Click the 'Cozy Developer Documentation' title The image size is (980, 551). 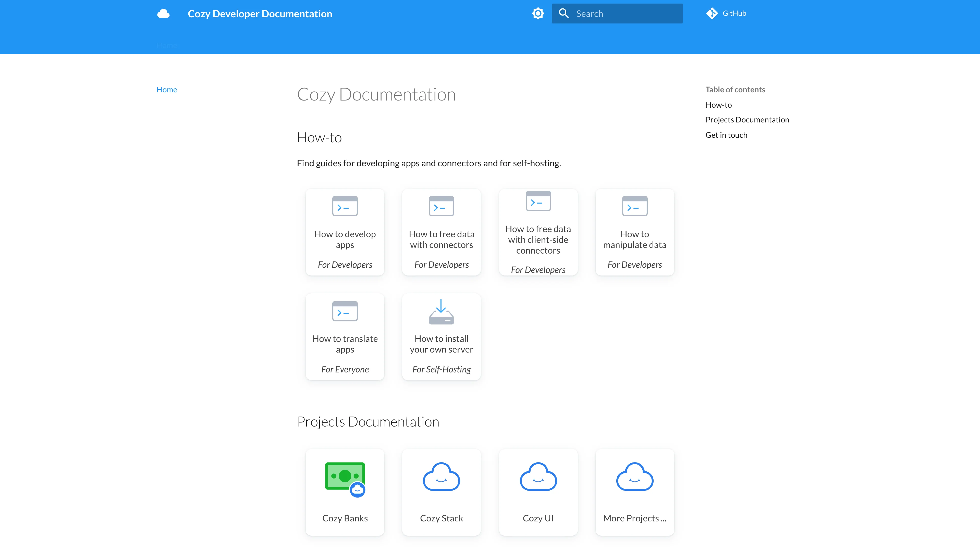coord(260,13)
